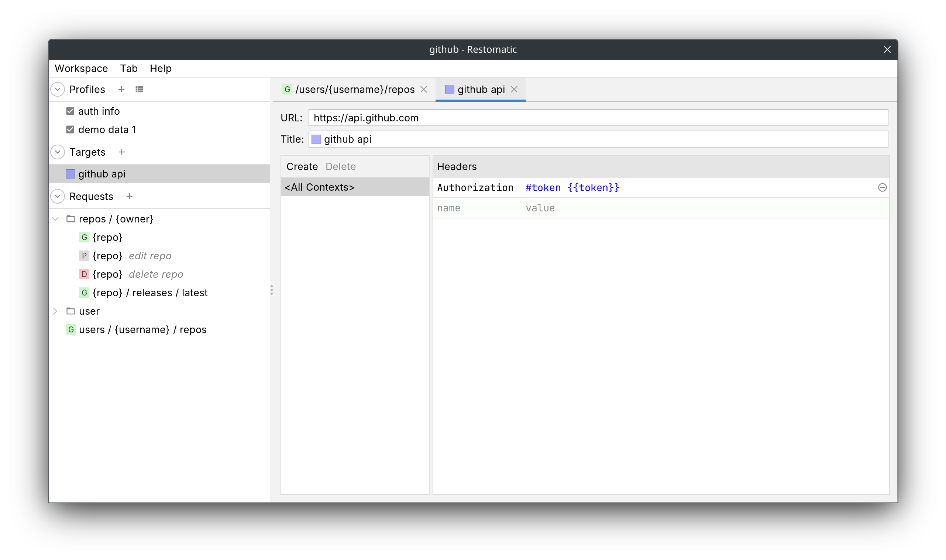
Task: Click the target color swatch in sidebar github api
Action: tap(70, 174)
